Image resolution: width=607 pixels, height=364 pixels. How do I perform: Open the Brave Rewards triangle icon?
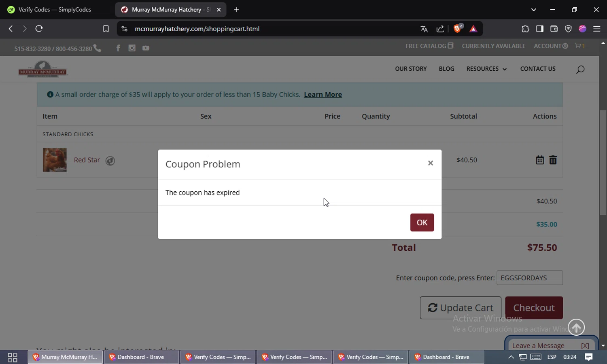pyautogui.click(x=473, y=29)
